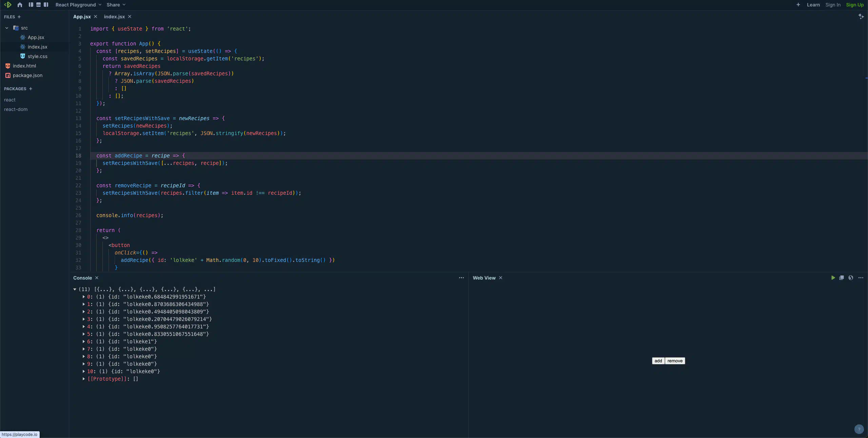This screenshot has width=868, height=438.
Task: Switch to the index.jsx editor tab
Action: pos(114,17)
